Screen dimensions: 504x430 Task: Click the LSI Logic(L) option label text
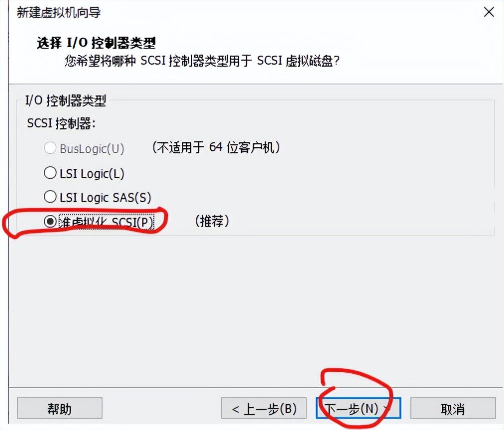(x=92, y=174)
